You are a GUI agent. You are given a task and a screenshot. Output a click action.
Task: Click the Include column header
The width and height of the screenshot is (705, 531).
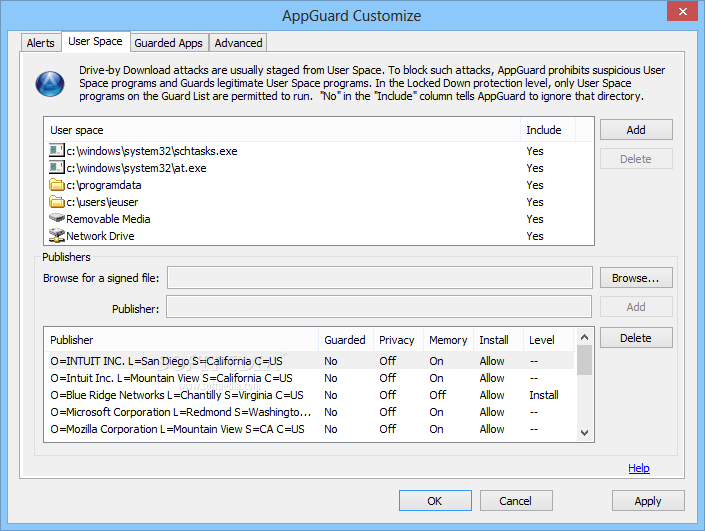[548, 130]
